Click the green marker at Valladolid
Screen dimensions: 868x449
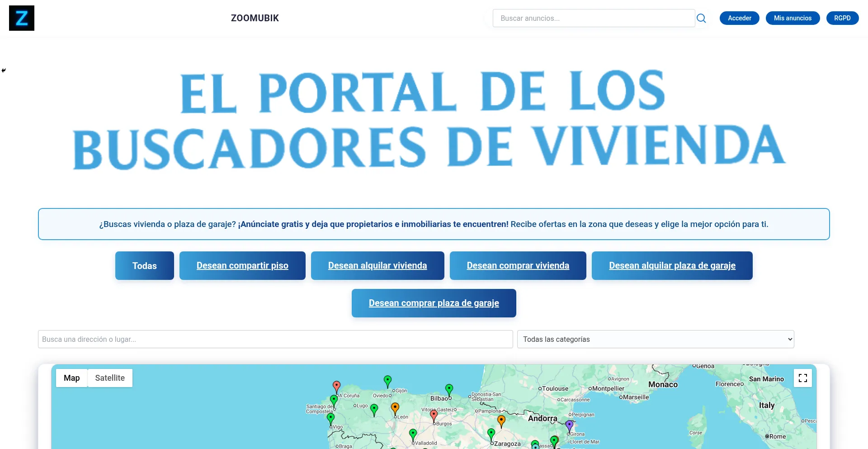413,434
